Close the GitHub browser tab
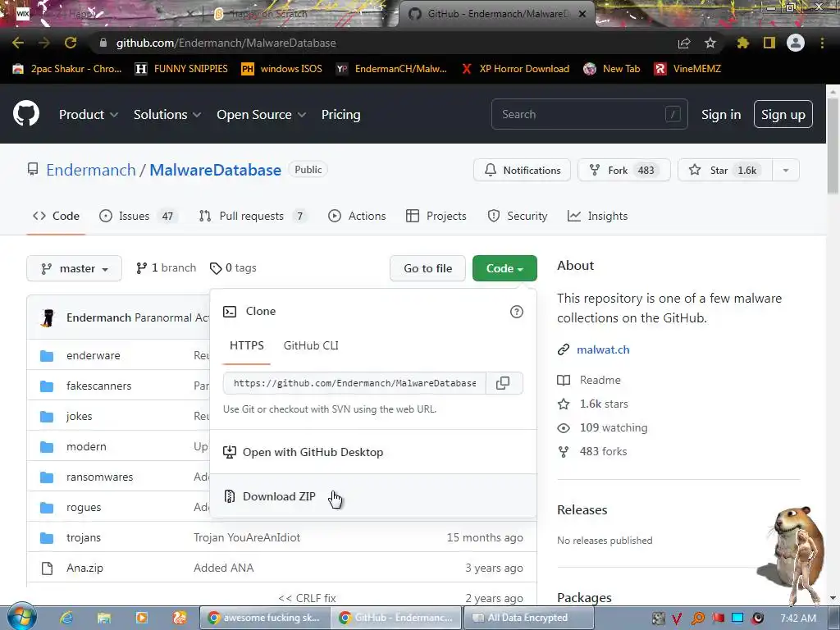840x630 pixels. pyautogui.click(x=582, y=14)
